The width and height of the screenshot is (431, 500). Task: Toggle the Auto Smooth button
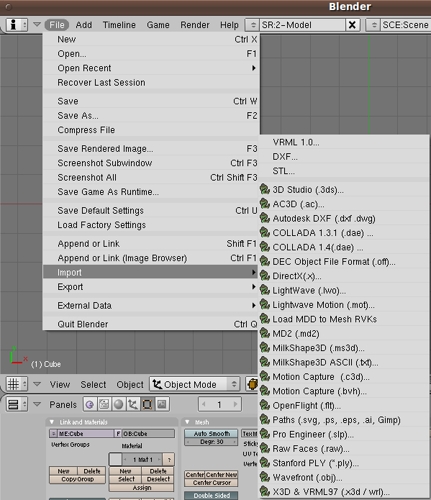pos(211,434)
